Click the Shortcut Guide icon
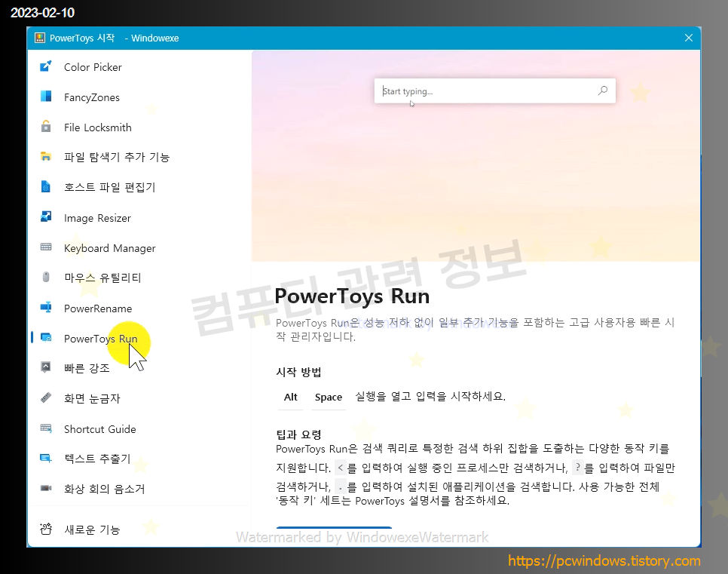The image size is (728, 574). click(x=45, y=428)
